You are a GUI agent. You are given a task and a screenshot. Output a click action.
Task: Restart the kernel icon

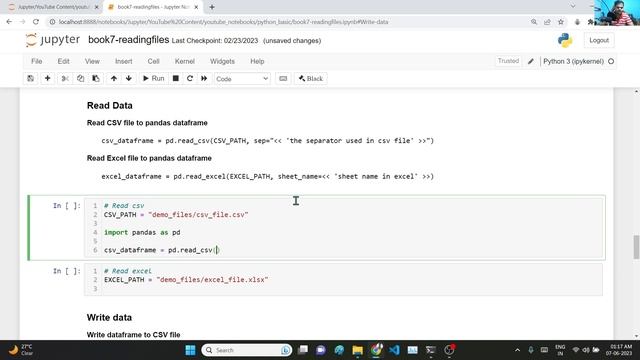190,78
